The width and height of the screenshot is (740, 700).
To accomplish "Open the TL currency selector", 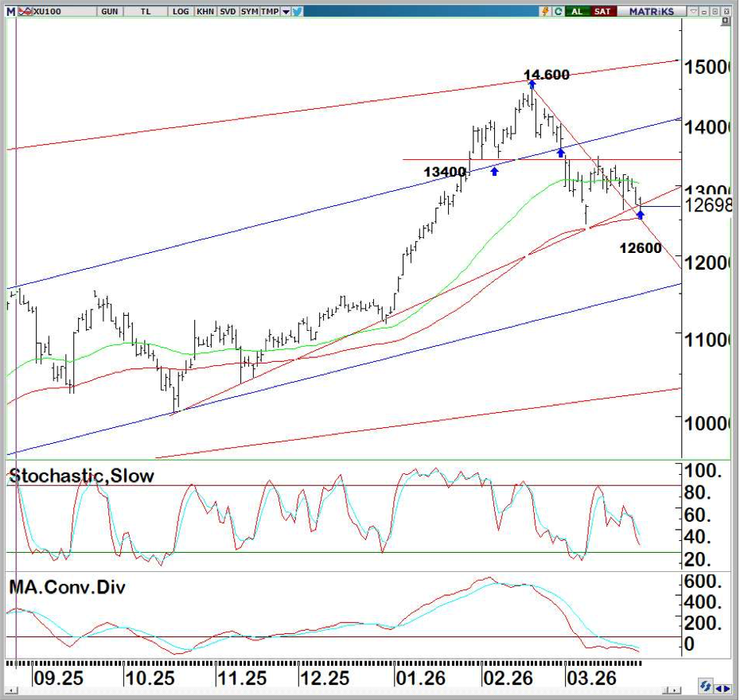I will point(145,12).
